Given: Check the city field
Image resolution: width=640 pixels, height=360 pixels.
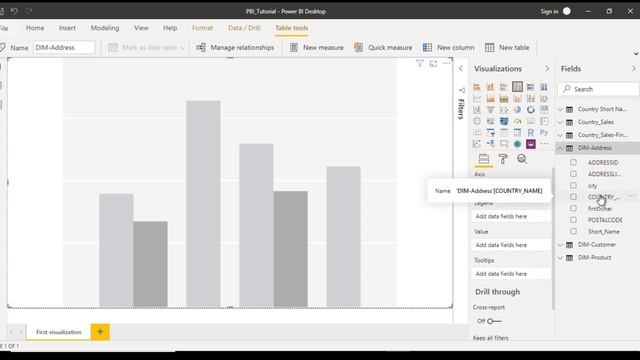Looking at the screenshot, I should [x=573, y=185].
